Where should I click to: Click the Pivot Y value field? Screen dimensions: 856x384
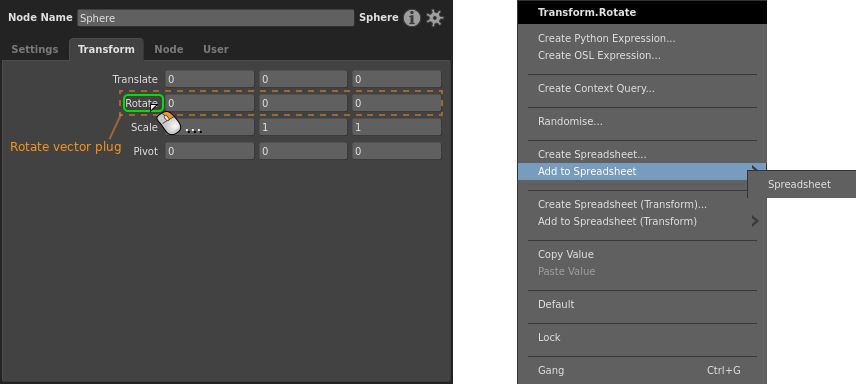coord(303,151)
